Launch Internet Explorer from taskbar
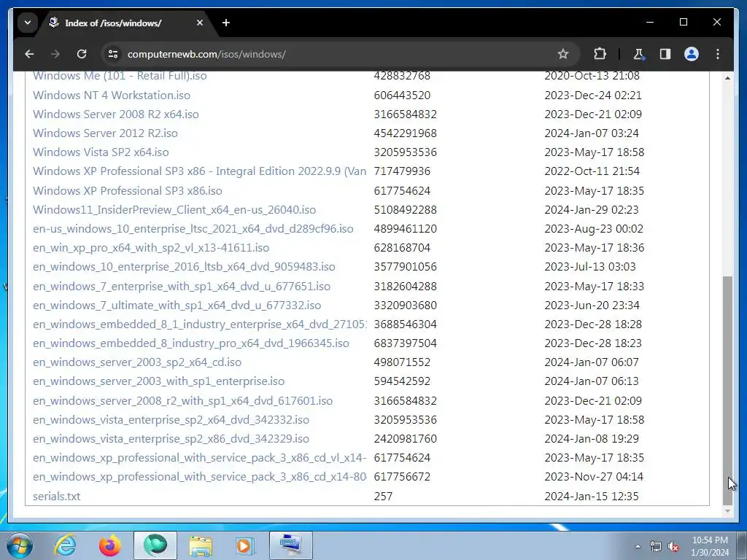This screenshot has width=747, height=560. pos(65,545)
